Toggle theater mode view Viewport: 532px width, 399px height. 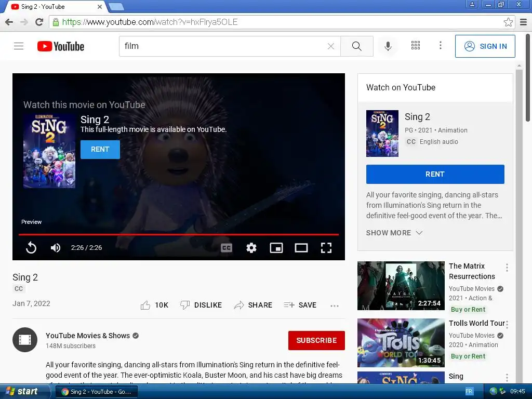pyautogui.click(x=301, y=248)
